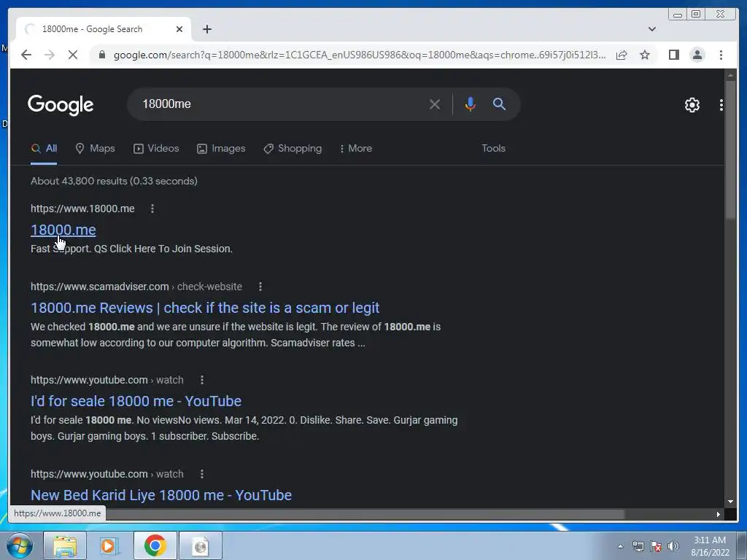Open a new browser tab

tap(206, 29)
